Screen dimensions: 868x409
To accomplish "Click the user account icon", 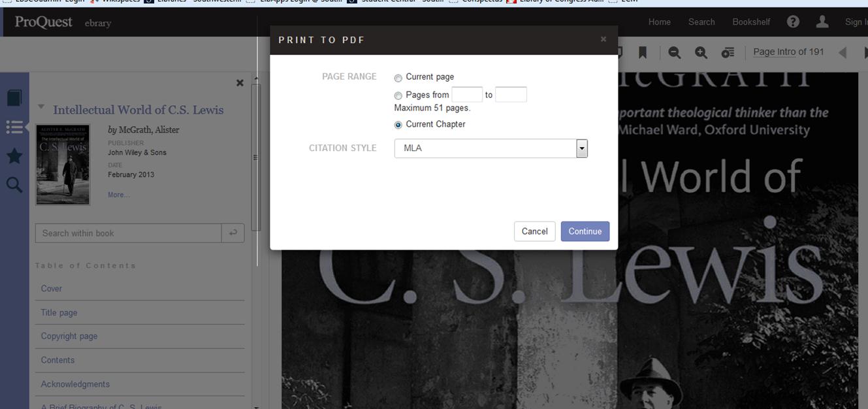I will pyautogui.click(x=822, y=22).
